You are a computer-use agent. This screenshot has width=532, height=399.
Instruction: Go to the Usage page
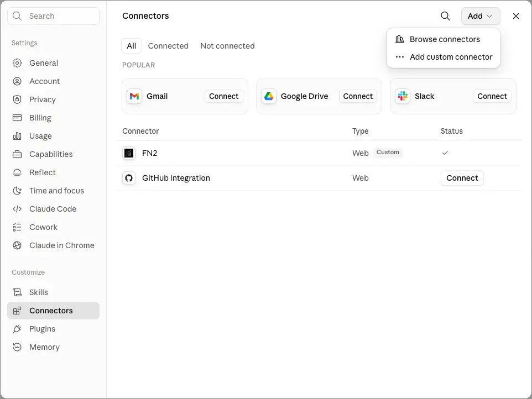(x=53, y=136)
